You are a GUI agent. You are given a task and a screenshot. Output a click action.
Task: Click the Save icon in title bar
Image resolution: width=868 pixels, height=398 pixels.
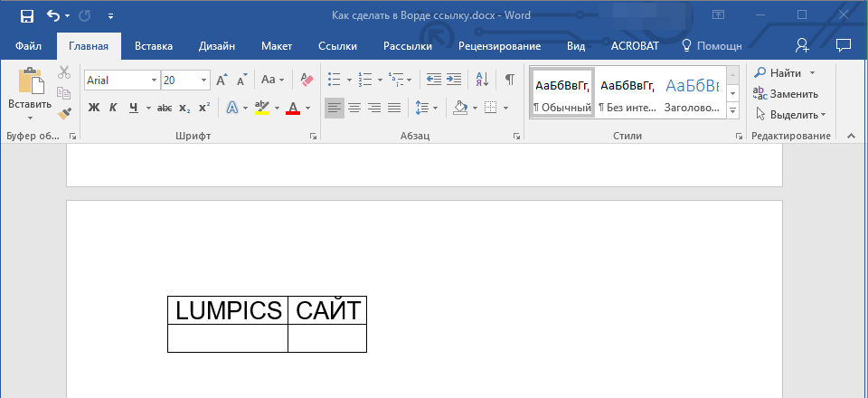coord(26,15)
